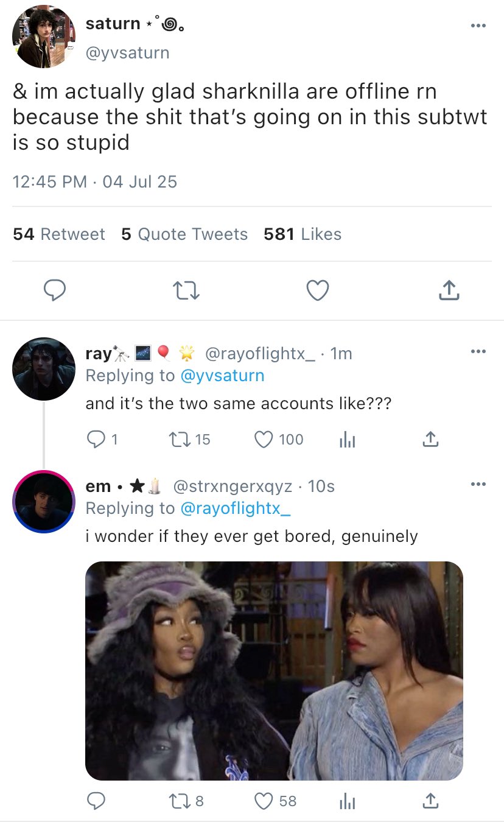Share ray's reply
Screen dimensions: 504x822
(x=429, y=439)
